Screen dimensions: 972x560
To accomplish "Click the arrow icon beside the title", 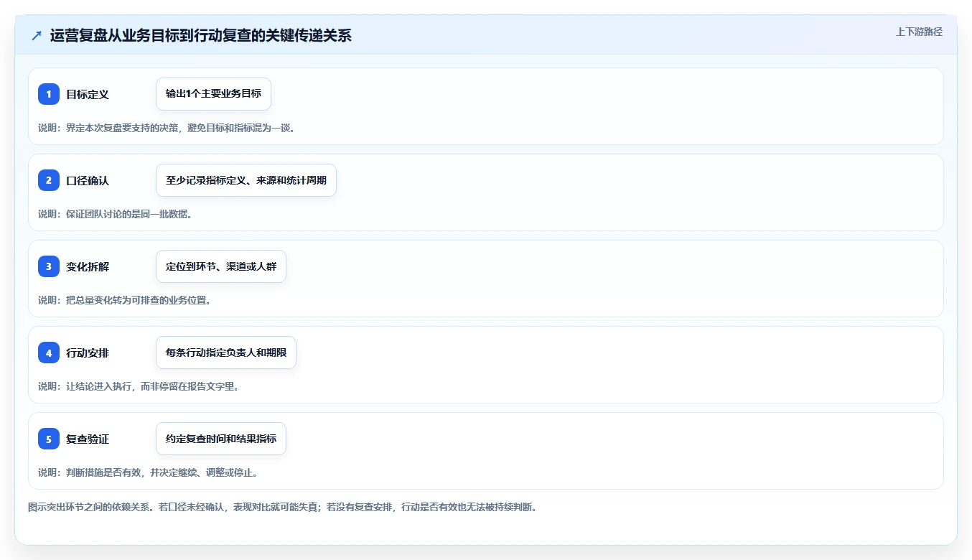I will [37, 36].
